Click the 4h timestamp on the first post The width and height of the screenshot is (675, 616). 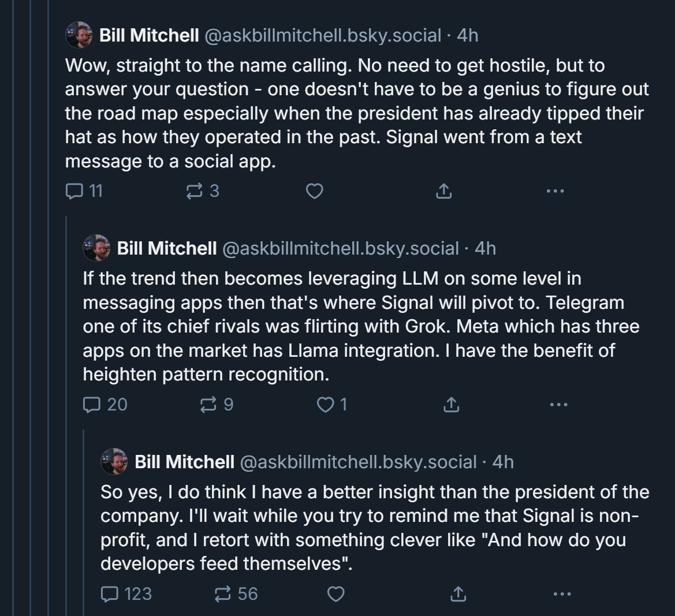click(x=468, y=35)
